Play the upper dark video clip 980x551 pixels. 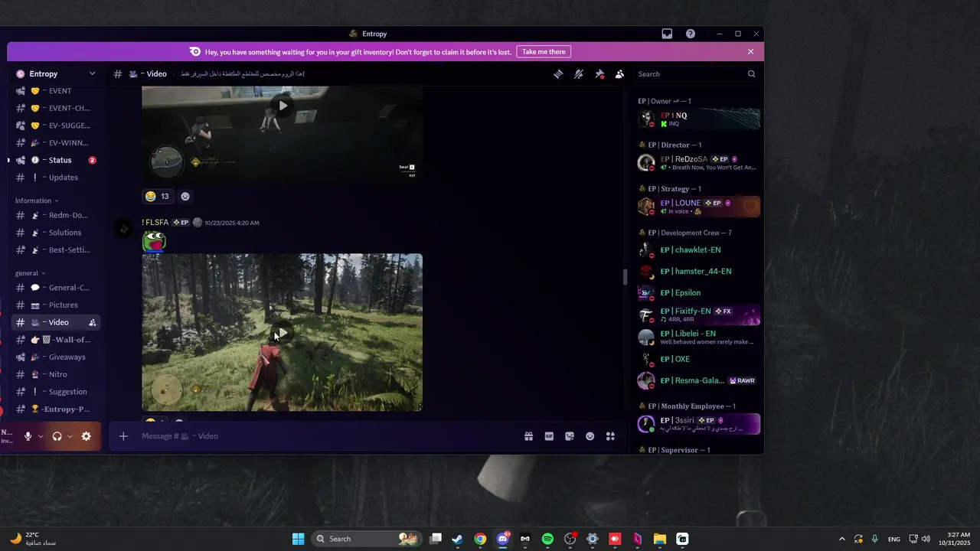pos(283,106)
